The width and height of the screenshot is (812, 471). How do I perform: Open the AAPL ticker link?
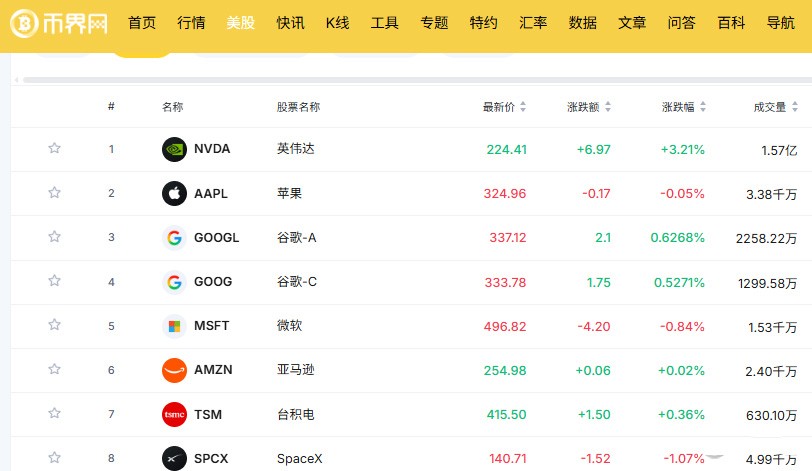click(x=211, y=194)
